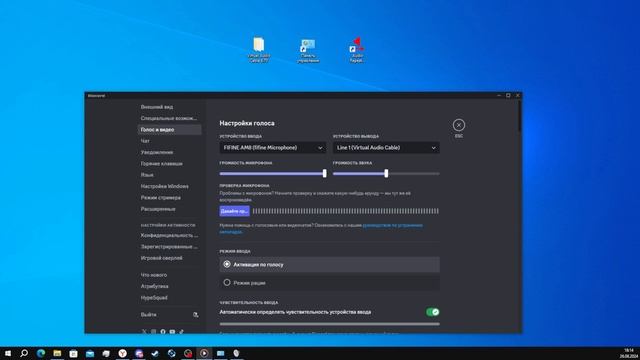Open Yandex Browser from the taskbar

(122, 353)
